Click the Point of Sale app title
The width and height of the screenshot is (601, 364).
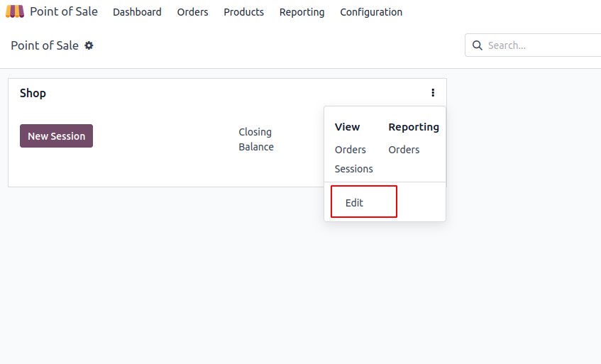[x=64, y=11]
